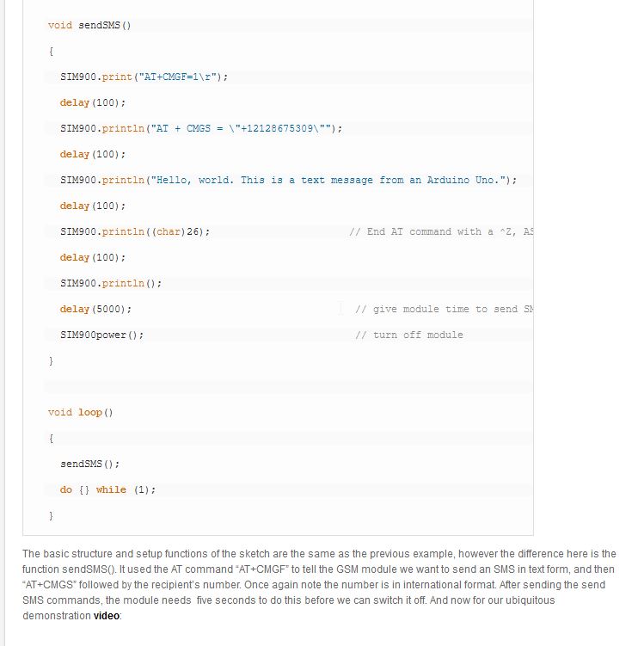Image resolution: width=644 pixels, height=646 pixels.
Task: Click the opening brace below sendSMS()
Action: tap(51, 51)
